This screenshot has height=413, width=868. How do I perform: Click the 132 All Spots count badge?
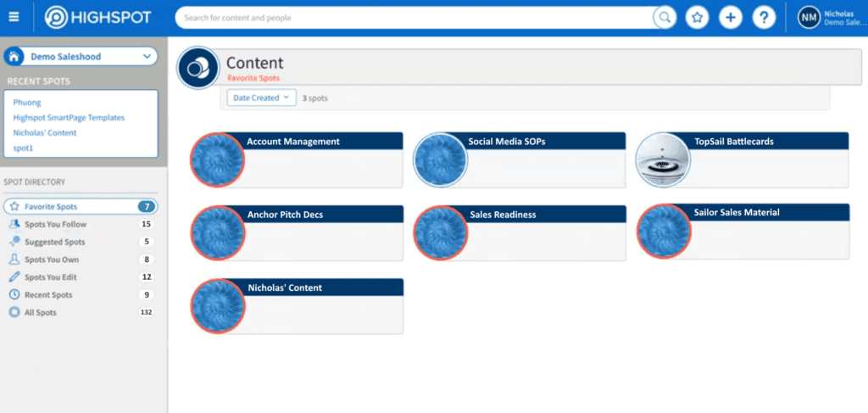click(x=146, y=312)
